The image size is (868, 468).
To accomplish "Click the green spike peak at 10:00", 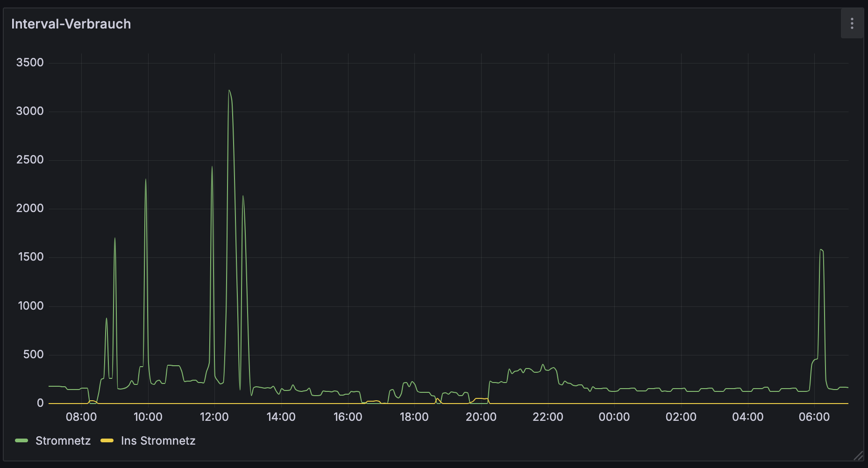I will pos(146,179).
